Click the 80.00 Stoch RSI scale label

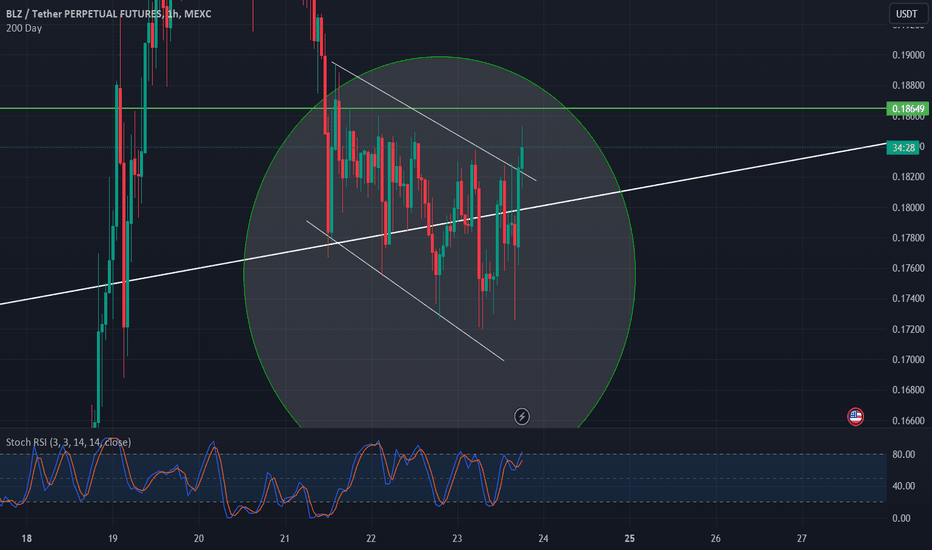point(903,454)
